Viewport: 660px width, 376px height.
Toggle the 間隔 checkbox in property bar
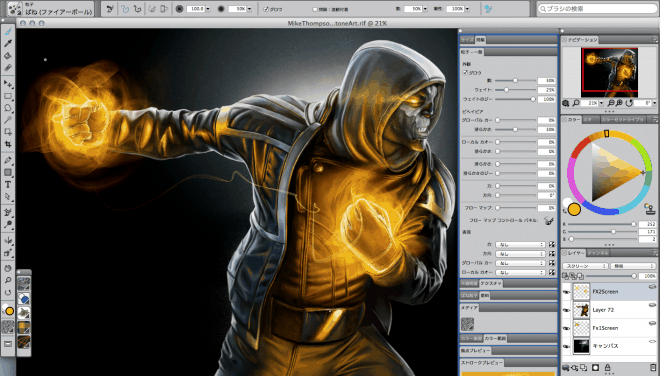click(314, 9)
